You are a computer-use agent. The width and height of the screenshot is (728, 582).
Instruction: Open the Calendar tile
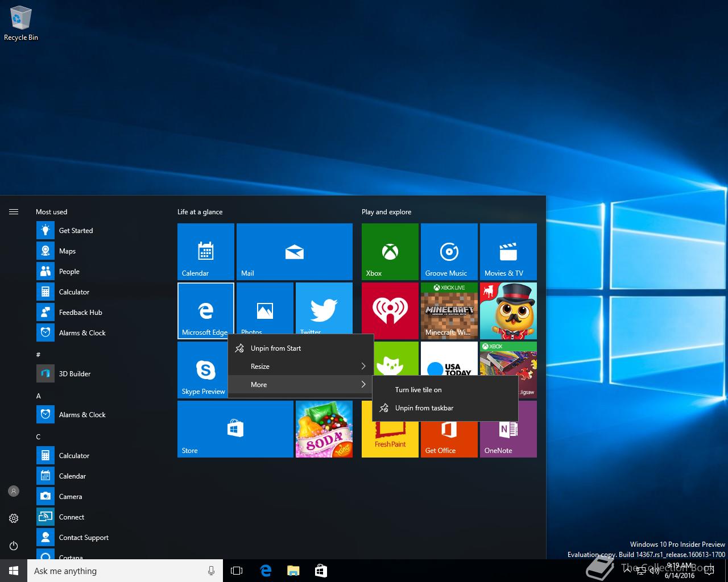pos(206,251)
